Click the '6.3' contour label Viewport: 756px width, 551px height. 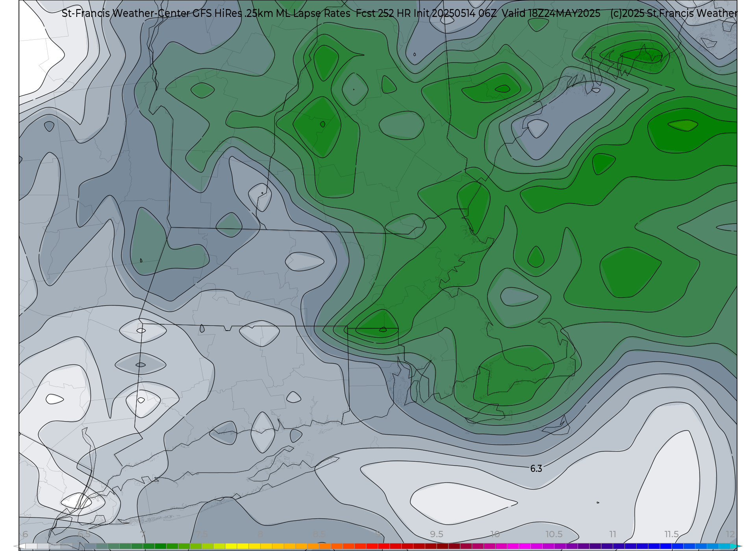536,468
